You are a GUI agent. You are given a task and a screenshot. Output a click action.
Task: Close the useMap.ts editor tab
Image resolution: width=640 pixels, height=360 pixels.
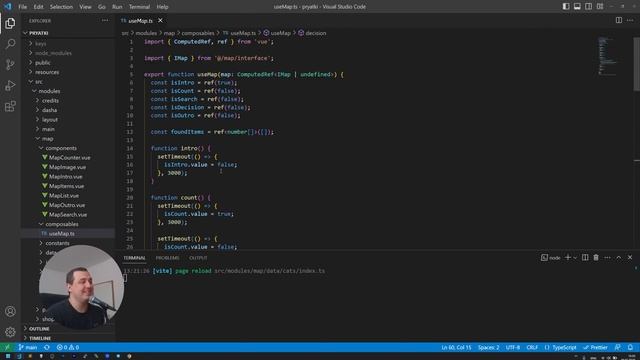point(160,20)
